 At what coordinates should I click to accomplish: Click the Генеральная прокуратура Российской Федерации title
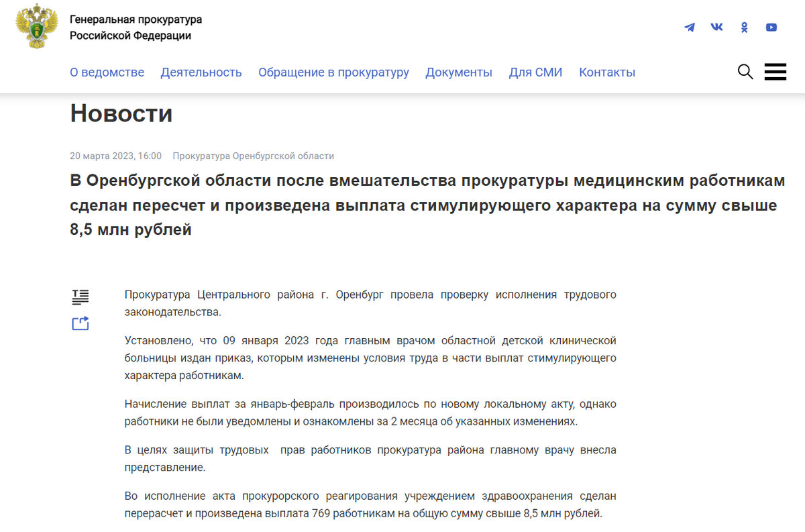pyautogui.click(x=133, y=27)
